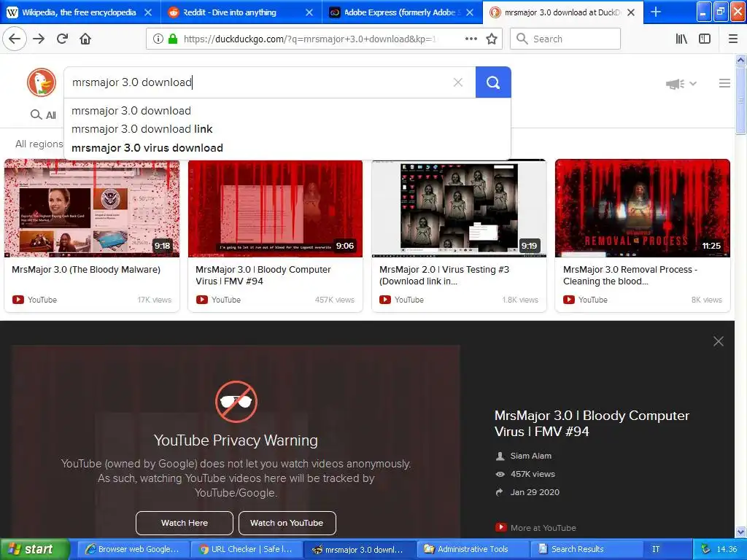The width and height of the screenshot is (747, 560).
Task: Close the video detail panel
Action: [719, 341]
